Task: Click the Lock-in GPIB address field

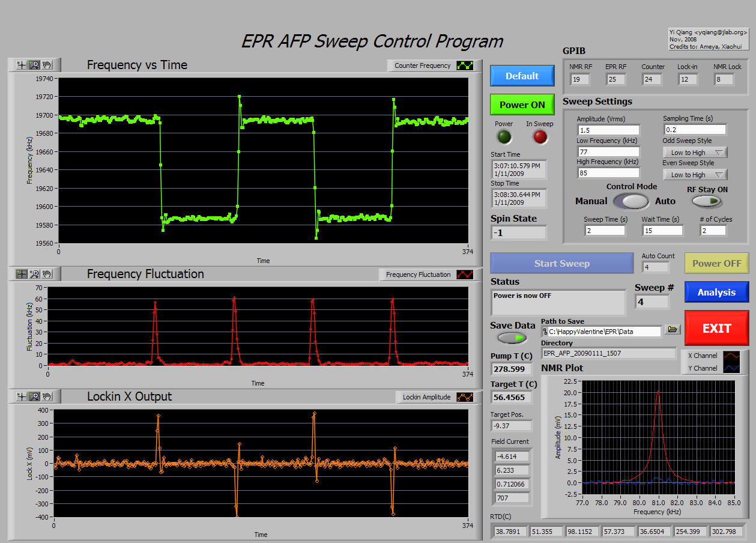Action: coord(688,79)
